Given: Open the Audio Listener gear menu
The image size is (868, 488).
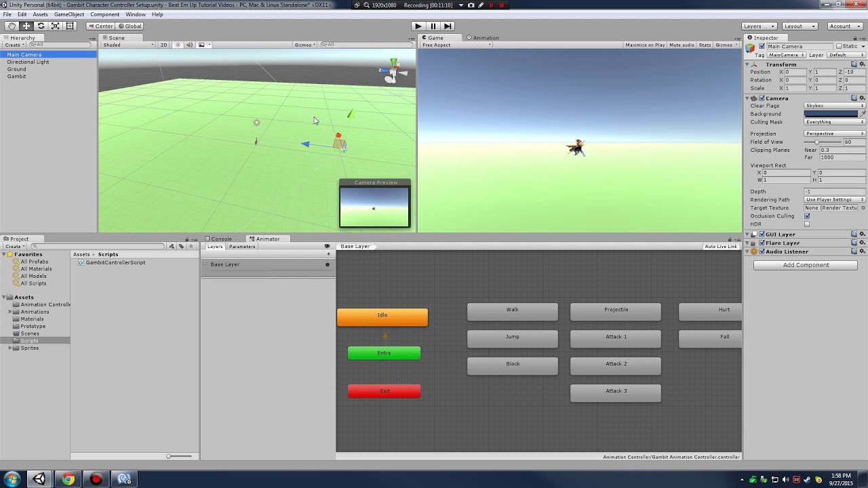Looking at the screenshot, I should coord(862,251).
